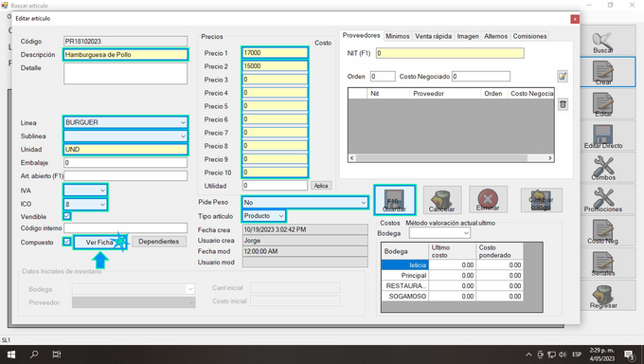
Task: Click the Código interno field
Action: click(x=125, y=227)
